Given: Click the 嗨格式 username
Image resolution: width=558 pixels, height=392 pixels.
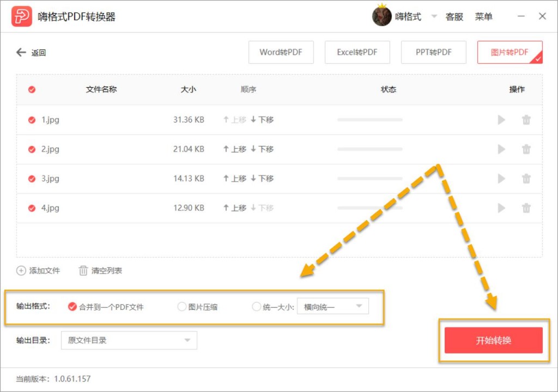Looking at the screenshot, I should click(x=408, y=17).
